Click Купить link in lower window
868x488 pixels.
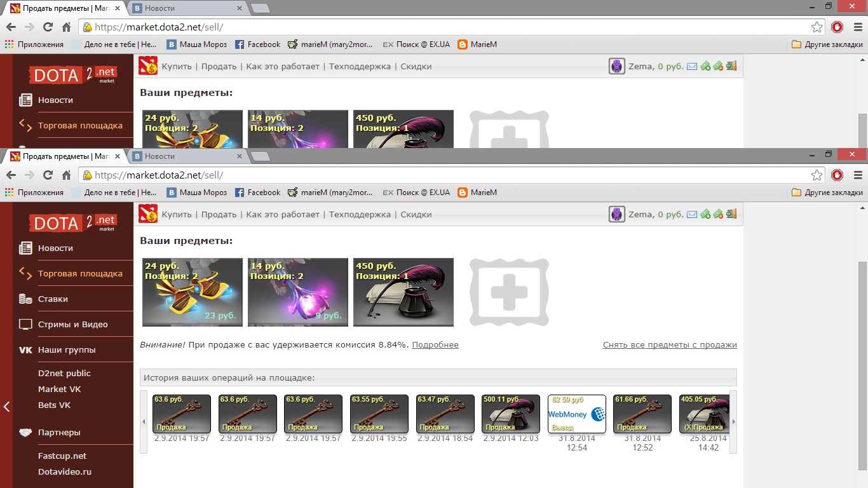tap(177, 214)
